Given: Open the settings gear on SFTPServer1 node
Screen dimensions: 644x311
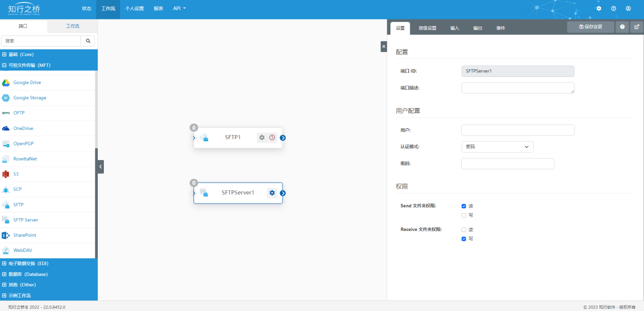Looking at the screenshot, I should pos(272,193).
